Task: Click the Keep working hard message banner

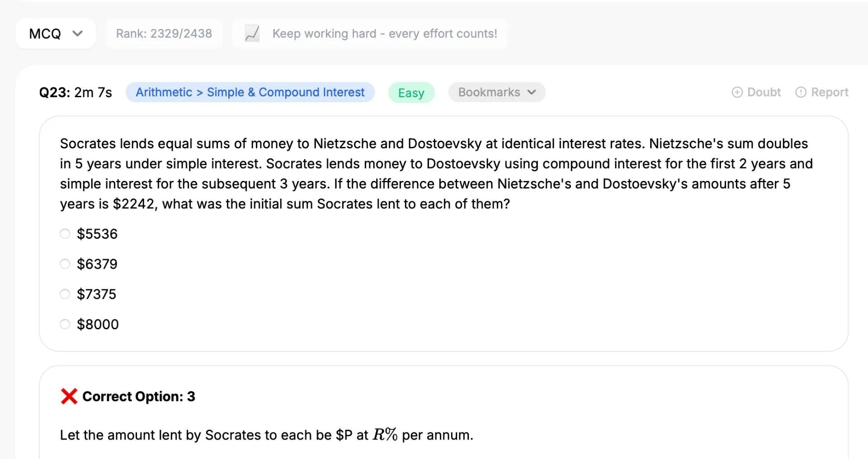Action: [x=370, y=33]
